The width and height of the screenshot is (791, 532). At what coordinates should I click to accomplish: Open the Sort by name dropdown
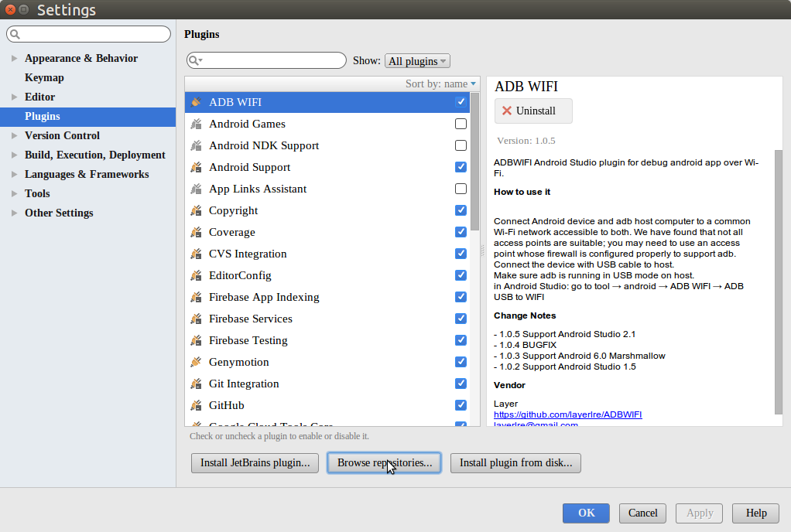[440, 84]
